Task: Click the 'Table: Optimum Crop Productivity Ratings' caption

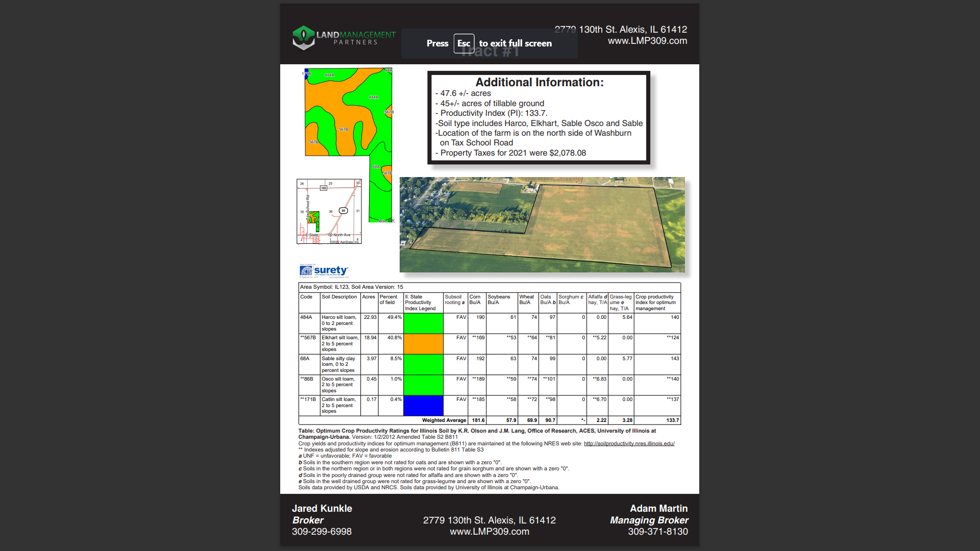Action: click(x=477, y=434)
